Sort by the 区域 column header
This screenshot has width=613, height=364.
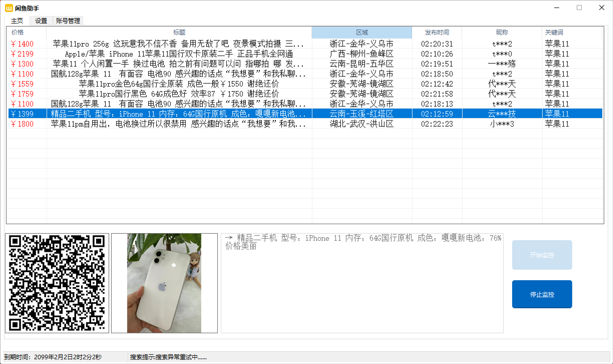click(x=362, y=32)
